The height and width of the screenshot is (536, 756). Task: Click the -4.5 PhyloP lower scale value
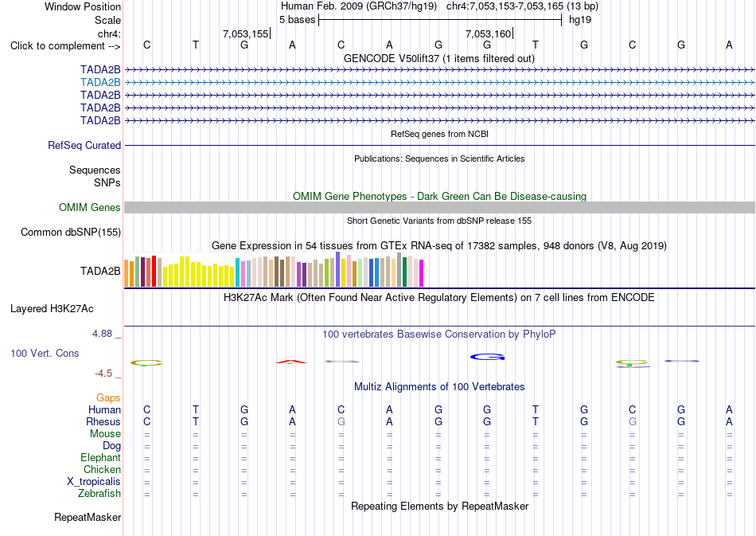click(103, 374)
